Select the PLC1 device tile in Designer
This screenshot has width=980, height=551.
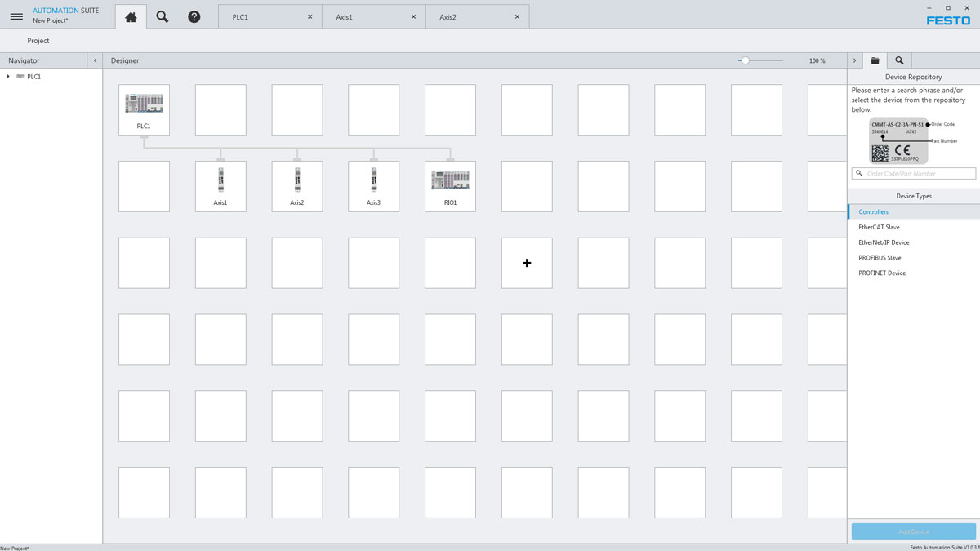144,109
